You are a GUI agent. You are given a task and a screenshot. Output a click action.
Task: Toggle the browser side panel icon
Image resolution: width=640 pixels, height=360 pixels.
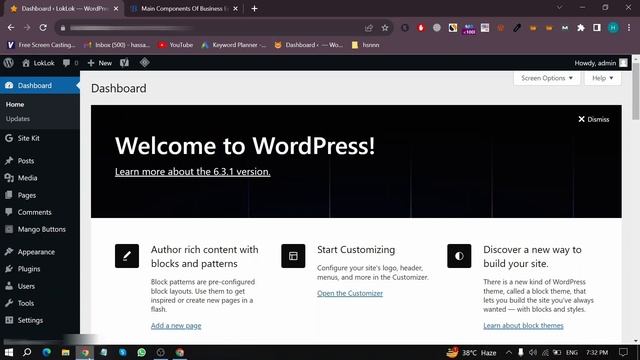coord(597,28)
